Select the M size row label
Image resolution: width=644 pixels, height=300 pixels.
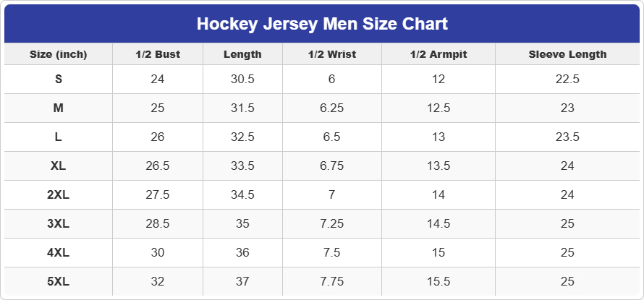58,108
